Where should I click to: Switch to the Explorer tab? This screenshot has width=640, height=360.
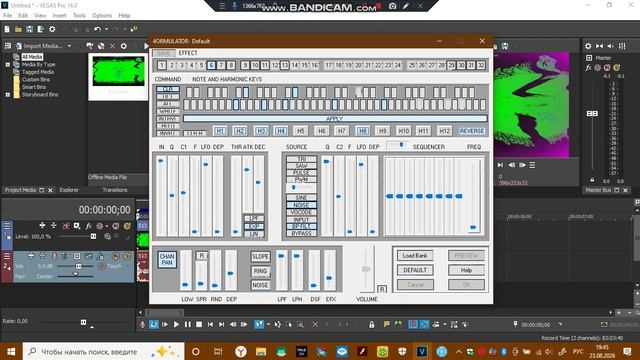pyautogui.click(x=69, y=190)
